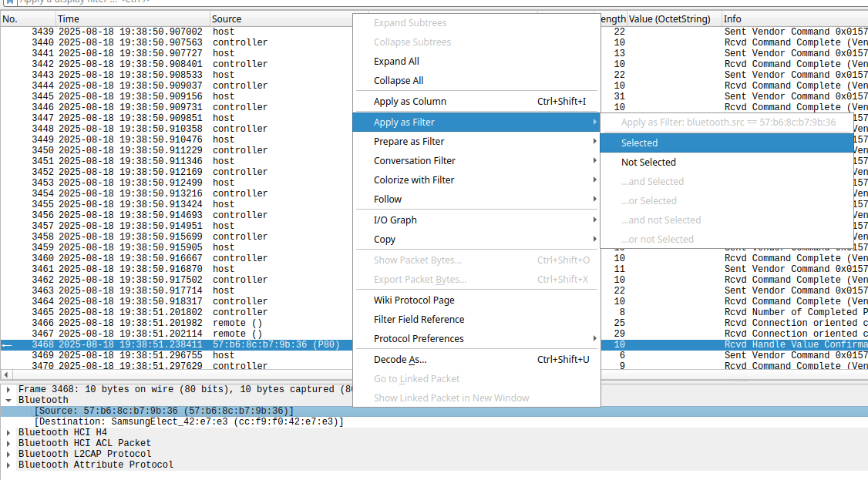Image resolution: width=868 pixels, height=480 pixels.
Task: Open Prepare as Filter submenu
Action: [409, 142]
